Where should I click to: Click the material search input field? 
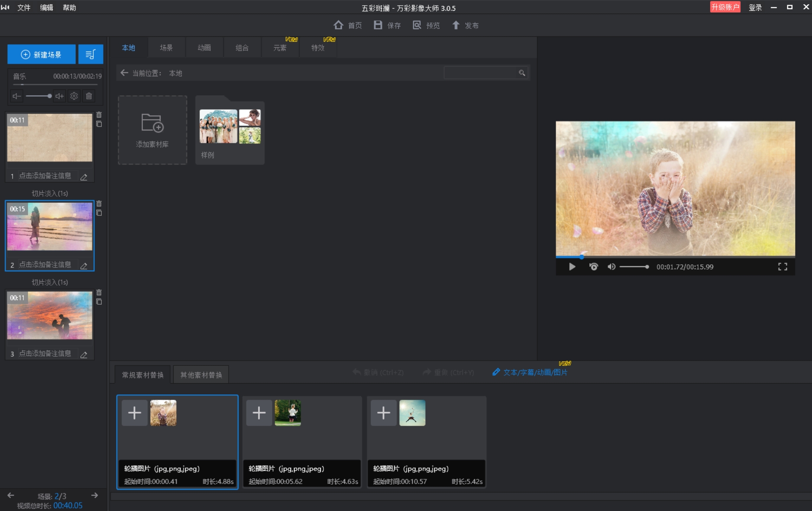tap(480, 73)
